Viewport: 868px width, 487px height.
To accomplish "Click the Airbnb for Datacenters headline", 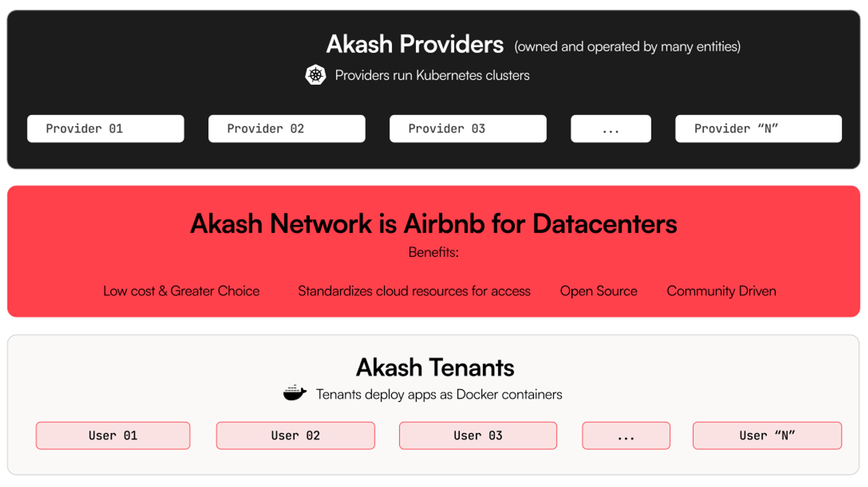I will (x=434, y=223).
